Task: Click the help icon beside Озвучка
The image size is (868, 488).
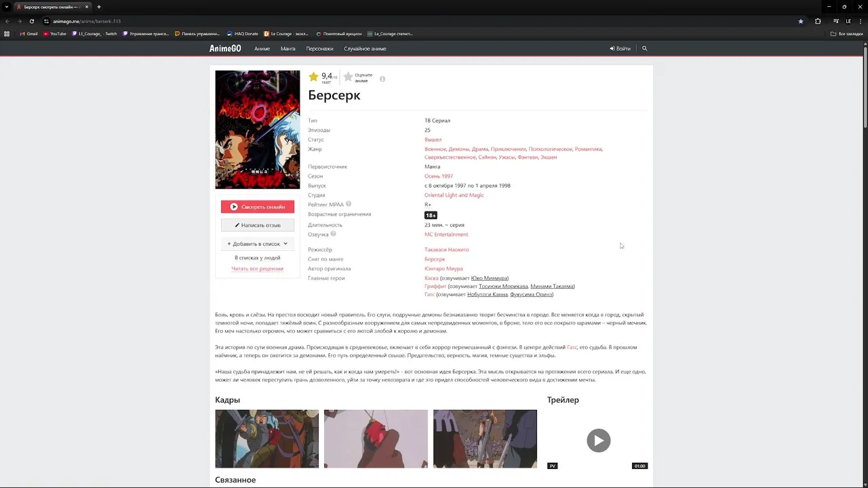Action: [333, 234]
